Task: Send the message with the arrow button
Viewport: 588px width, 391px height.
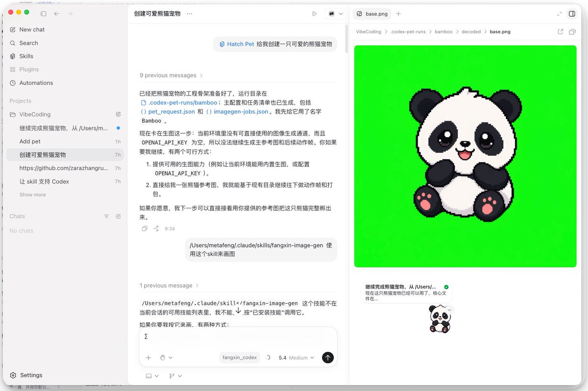Action: click(328, 358)
